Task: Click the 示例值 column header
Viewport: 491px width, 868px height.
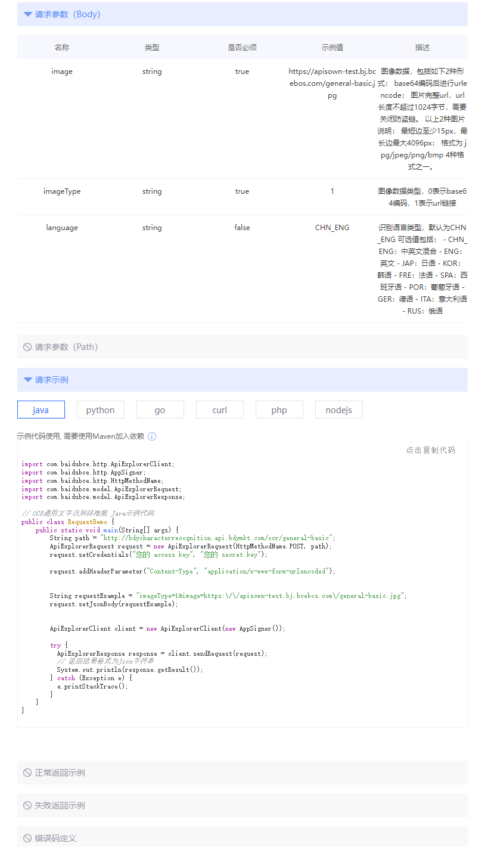Action: tap(332, 48)
